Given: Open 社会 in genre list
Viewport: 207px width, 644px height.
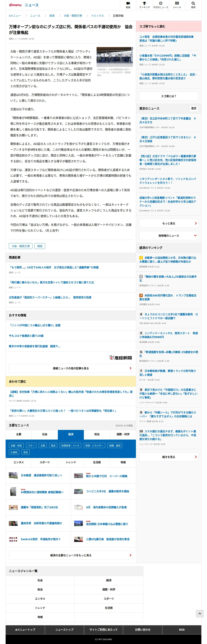Looking at the screenshot, I should click(40, 580).
